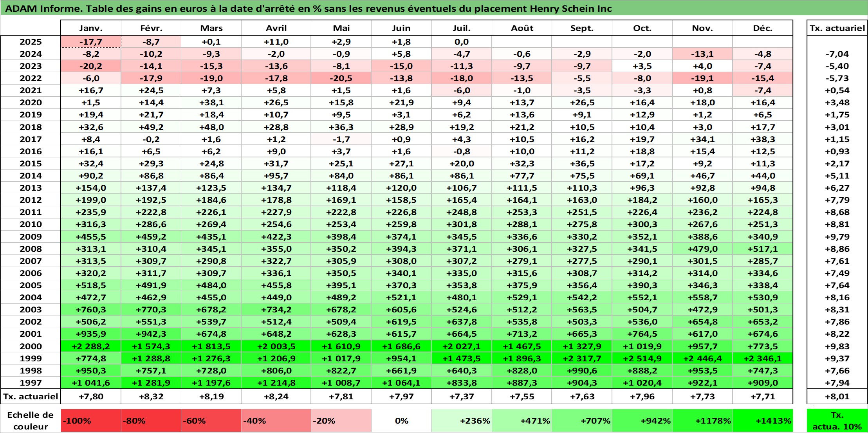Click the overall actuarial rate +8,01

[837, 396]
